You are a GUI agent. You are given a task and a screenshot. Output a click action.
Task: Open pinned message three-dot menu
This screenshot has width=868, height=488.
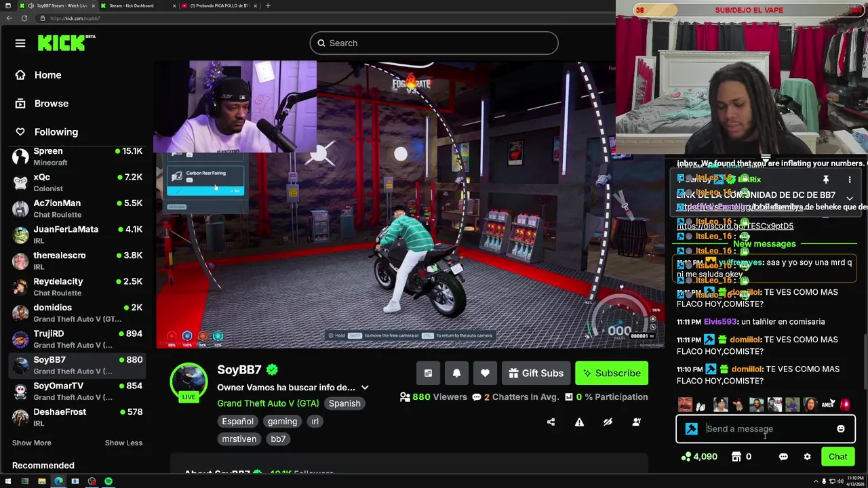(849, 180)
